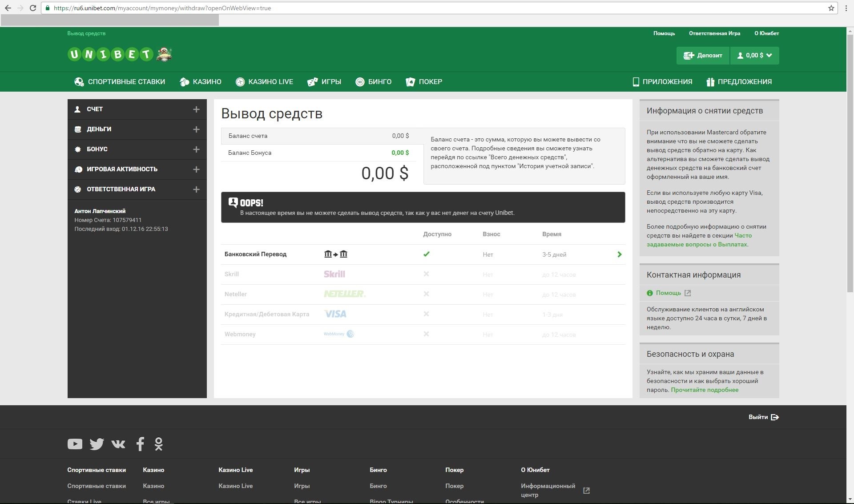
Task: Click the YouTube icon in footer
Action: pyautogui.click(x=75, y=444)
